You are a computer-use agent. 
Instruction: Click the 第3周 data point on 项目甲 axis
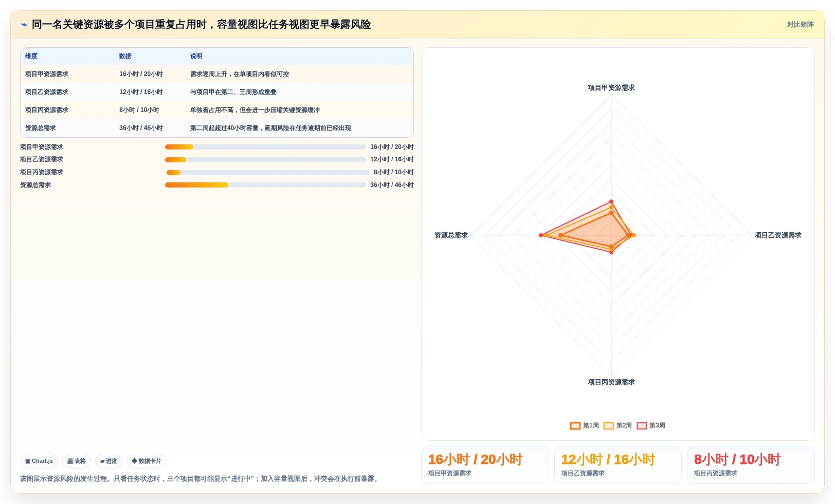point(611,201)
